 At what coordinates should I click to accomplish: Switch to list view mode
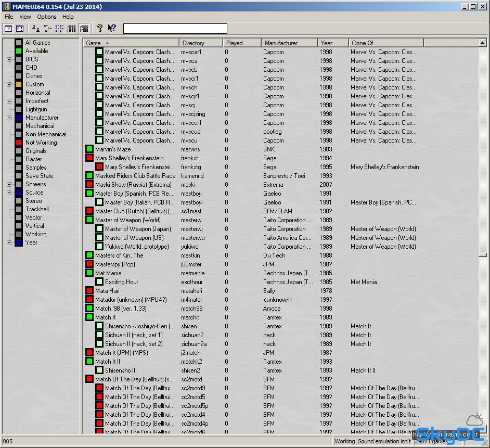pyautogui.click(x=59, y=29)
